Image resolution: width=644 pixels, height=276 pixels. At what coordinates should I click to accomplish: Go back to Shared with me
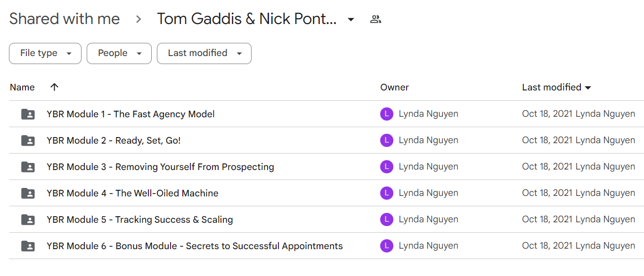65,19
